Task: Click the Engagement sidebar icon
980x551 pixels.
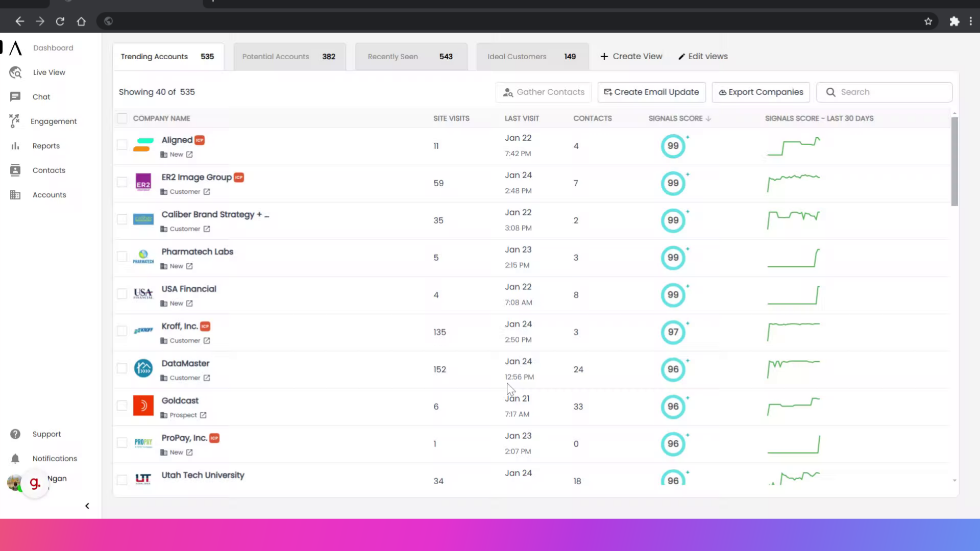Action: (14, 121)
